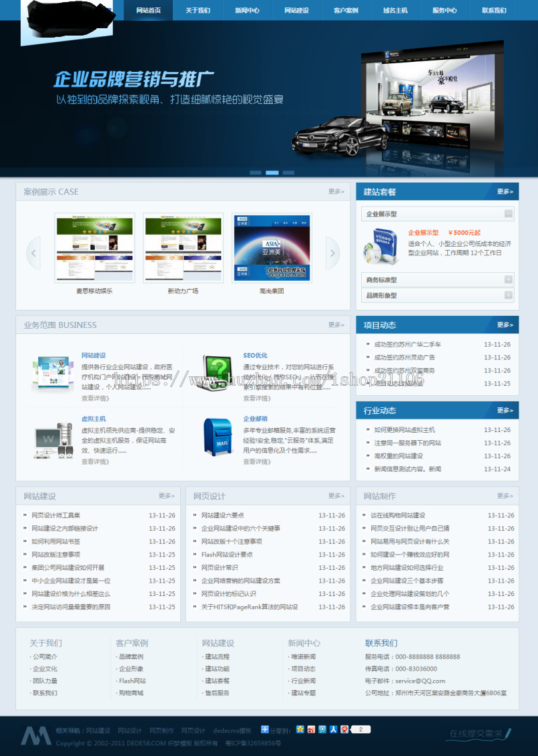Click the last red share icon in the footer
This screenshot has width=538, height=756.
344,729
